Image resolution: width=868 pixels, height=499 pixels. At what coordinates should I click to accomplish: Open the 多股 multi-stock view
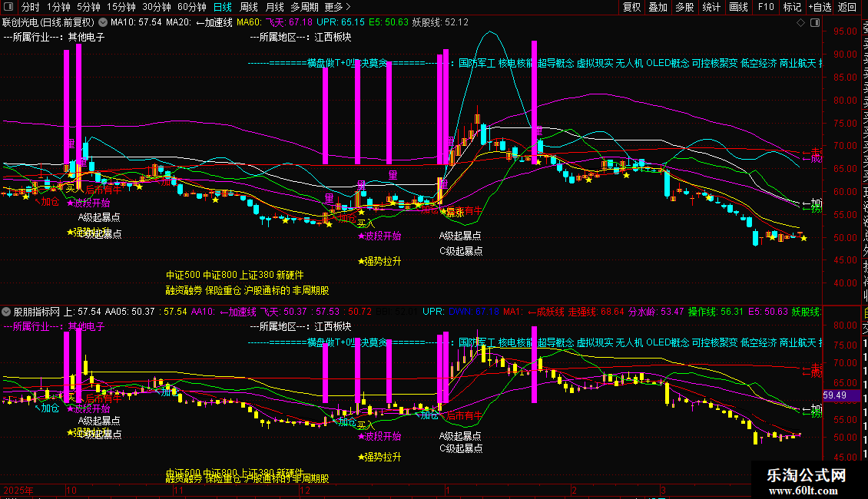pyautogui.click(x=684, y=7)
